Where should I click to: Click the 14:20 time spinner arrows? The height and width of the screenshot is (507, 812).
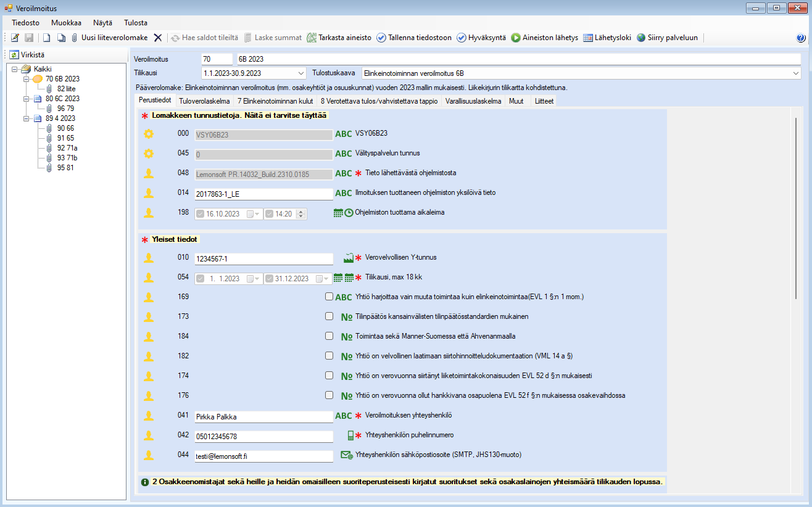pyautogui.click(x=300, y=213)
